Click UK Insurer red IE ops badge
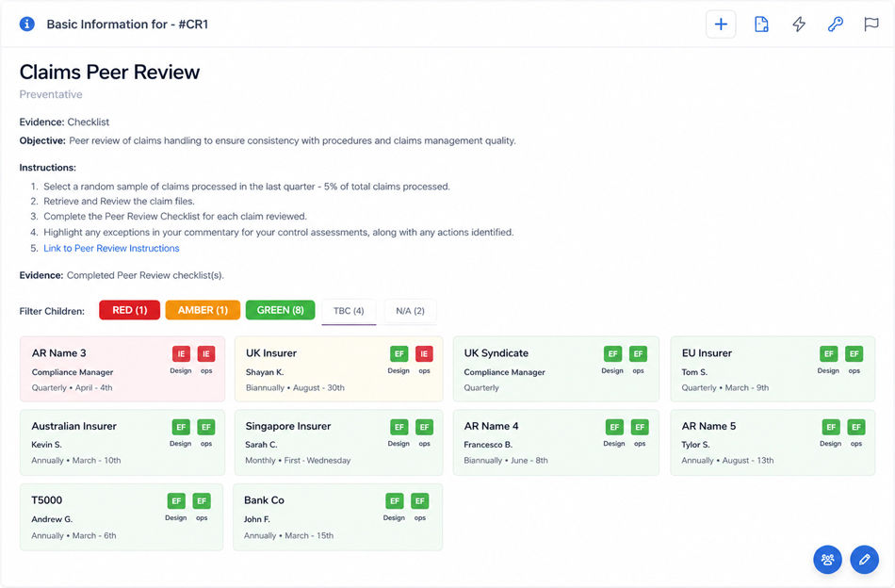 (424, 354)
